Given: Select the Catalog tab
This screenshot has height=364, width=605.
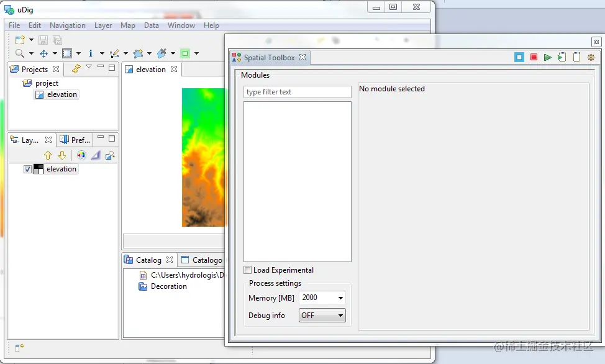Looking at the screenshot, I should pyautogui.click(x=148, y=260).
